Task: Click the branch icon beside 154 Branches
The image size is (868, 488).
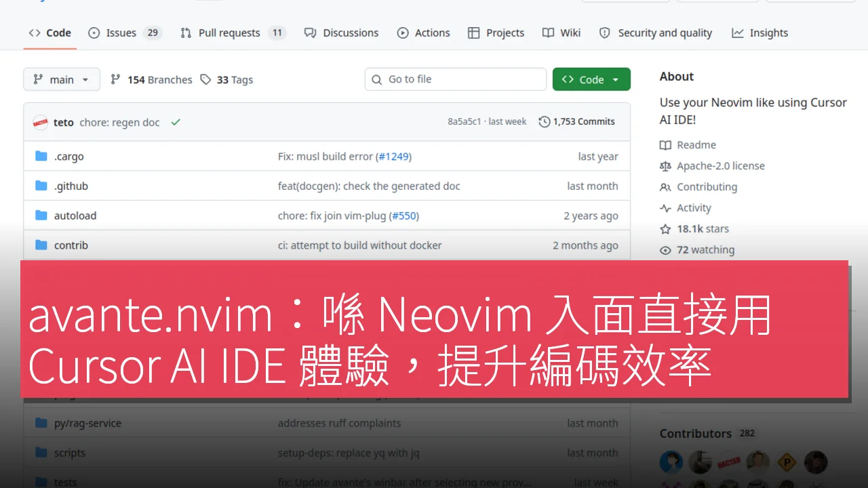Action: click(x=115, y=80)
